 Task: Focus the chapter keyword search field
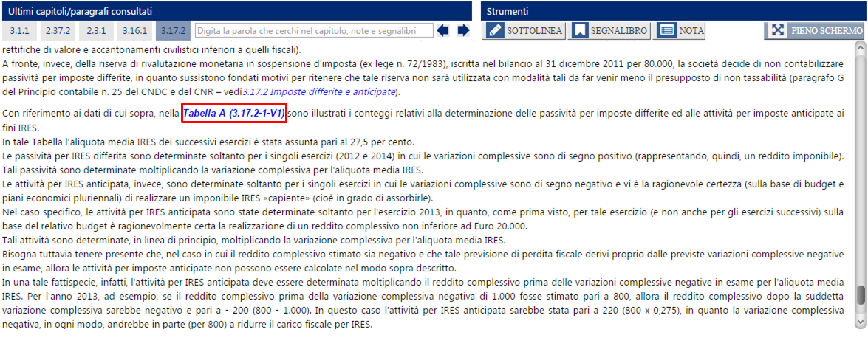[x=314, y=30]
